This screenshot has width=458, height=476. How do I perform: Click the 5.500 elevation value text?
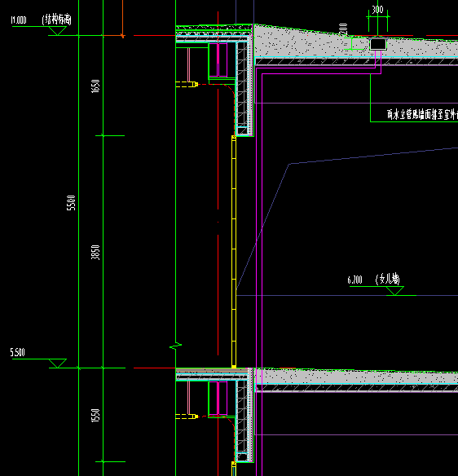pyautogui.click(x=18, y=352)
